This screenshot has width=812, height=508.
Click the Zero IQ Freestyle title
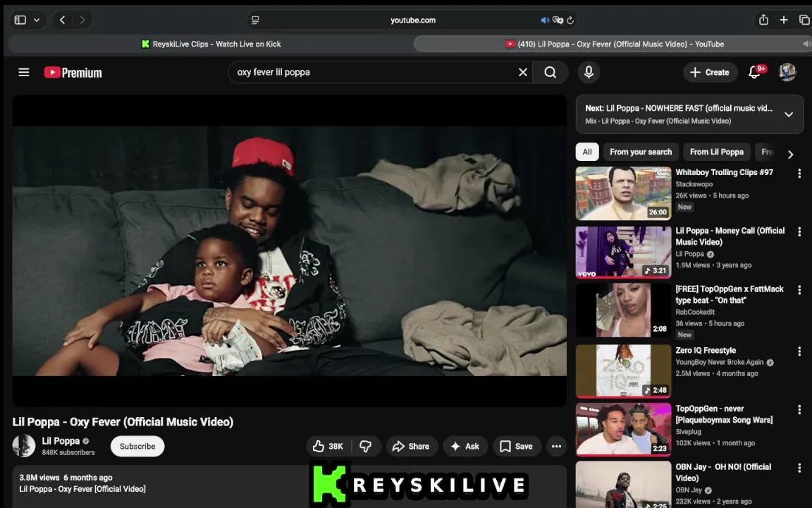tap(706, 351)
